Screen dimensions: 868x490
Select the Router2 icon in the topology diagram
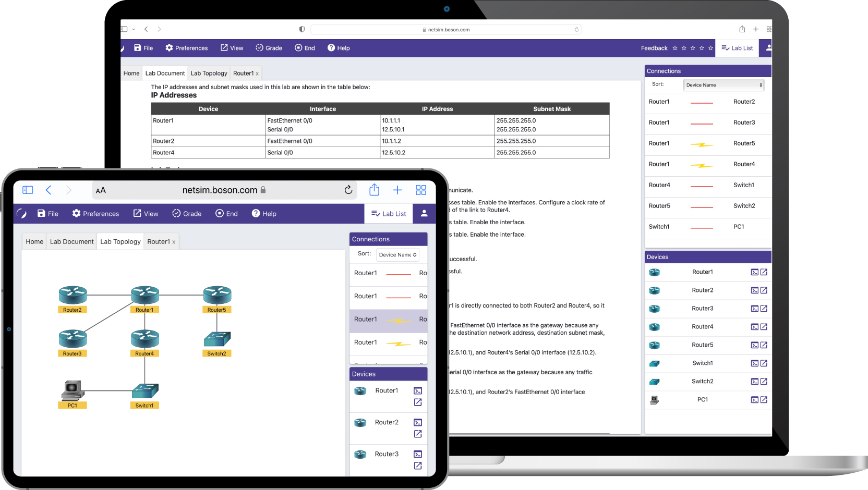click(x=73, y=295)
